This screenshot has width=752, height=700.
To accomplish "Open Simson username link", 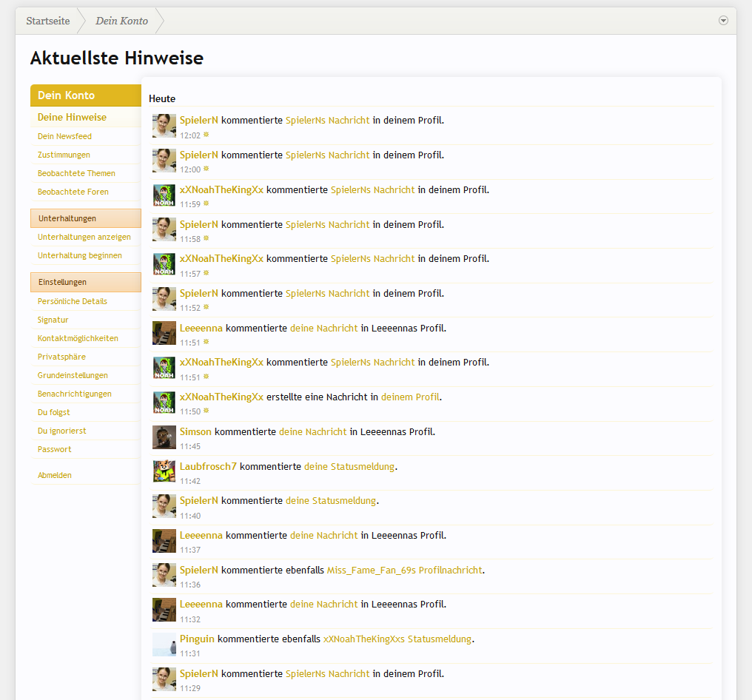I will [x=195, y=431].
